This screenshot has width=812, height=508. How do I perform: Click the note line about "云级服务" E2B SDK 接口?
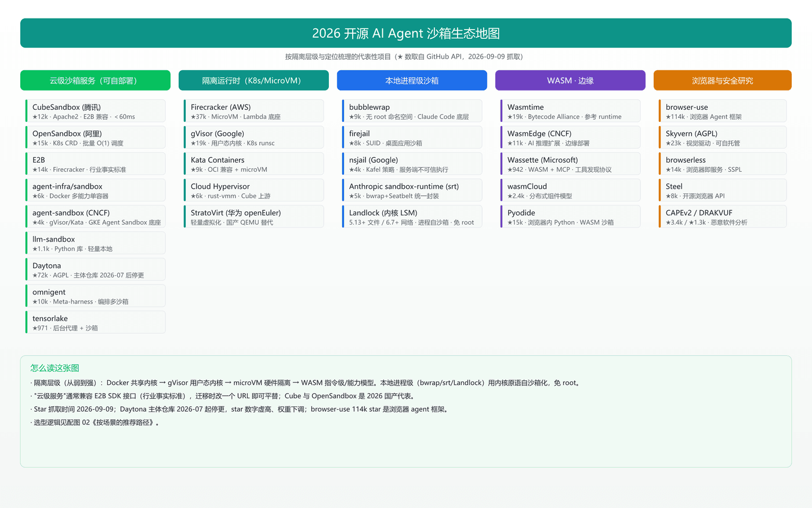point(224,396)
